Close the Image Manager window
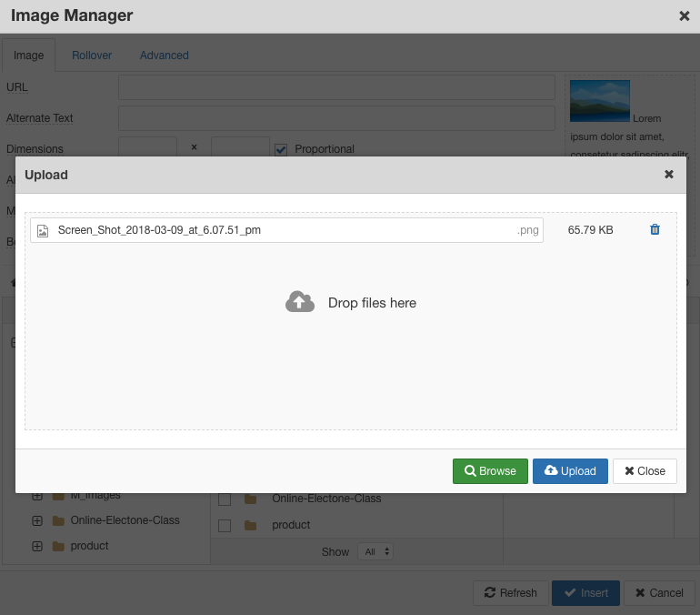This screenshot has width=700, height=615. click(x=684, y=16)
